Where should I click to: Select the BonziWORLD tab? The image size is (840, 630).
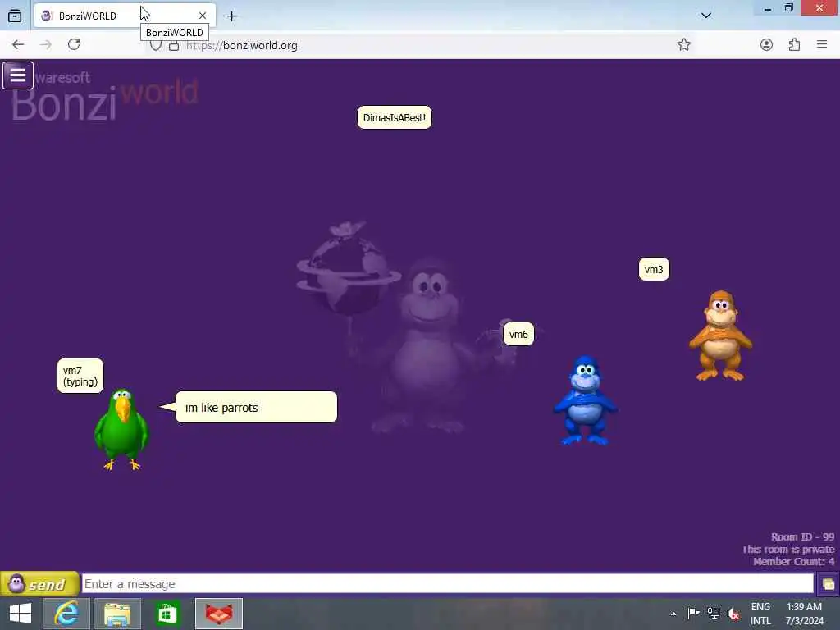(125, 16)
